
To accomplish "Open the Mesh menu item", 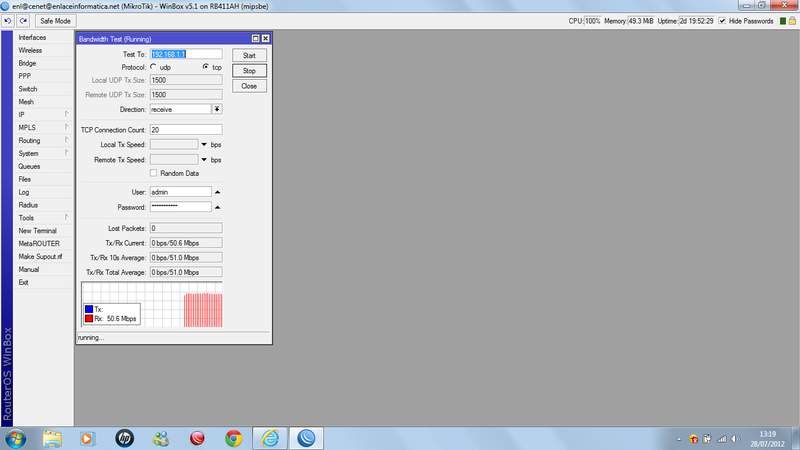I will click(26, 102).
